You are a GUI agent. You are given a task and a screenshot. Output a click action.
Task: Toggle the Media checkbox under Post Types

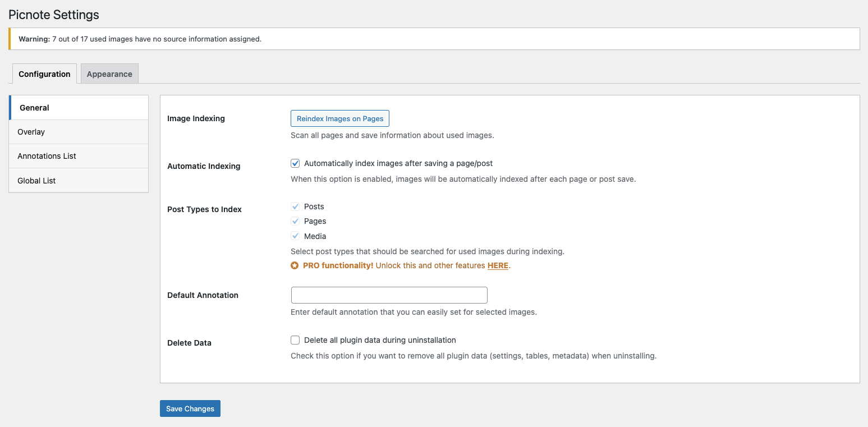[x=295, y=236]
